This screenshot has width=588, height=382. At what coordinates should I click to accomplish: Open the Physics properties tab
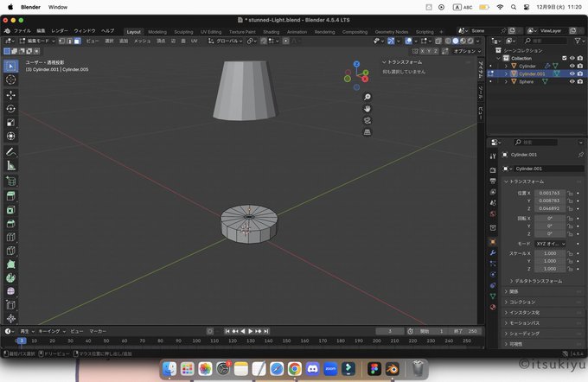pyautogui.click(x=493, y=275)
